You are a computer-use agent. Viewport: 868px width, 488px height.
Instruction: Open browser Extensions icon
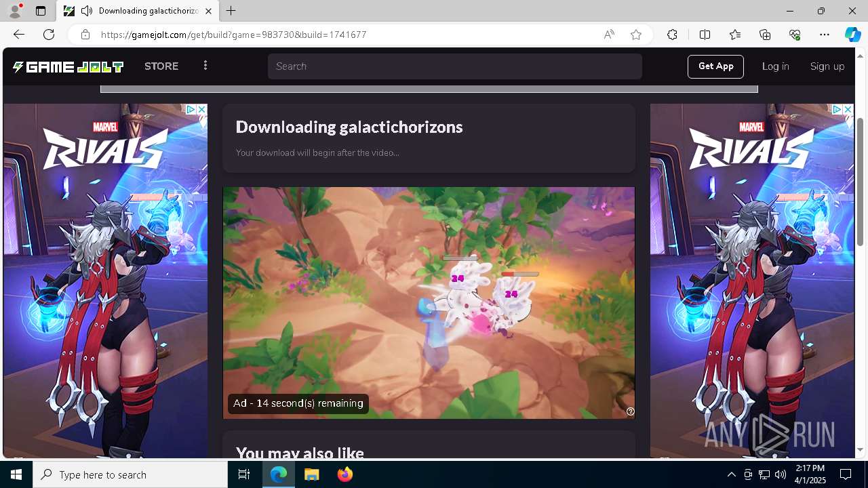[x=672, y=35]
